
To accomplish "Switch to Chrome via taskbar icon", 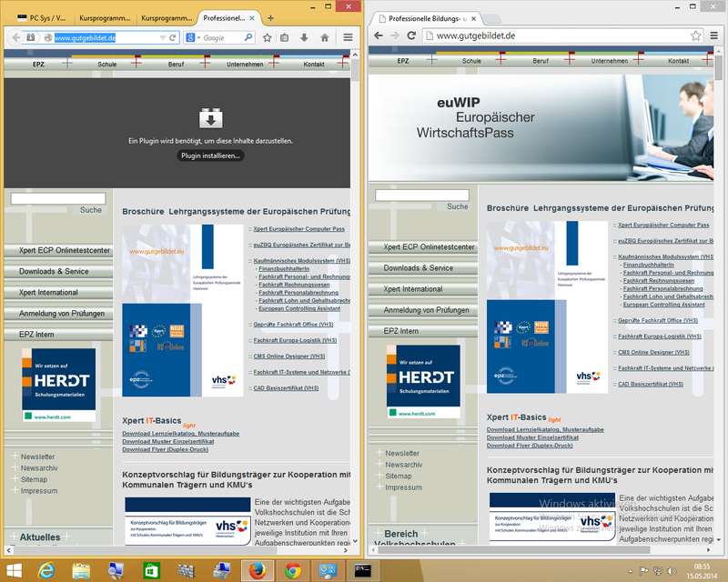I will coord(292,570).
